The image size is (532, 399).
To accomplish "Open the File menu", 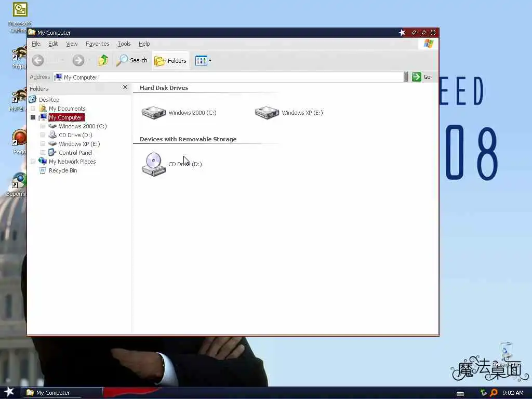I will point(36,44).
